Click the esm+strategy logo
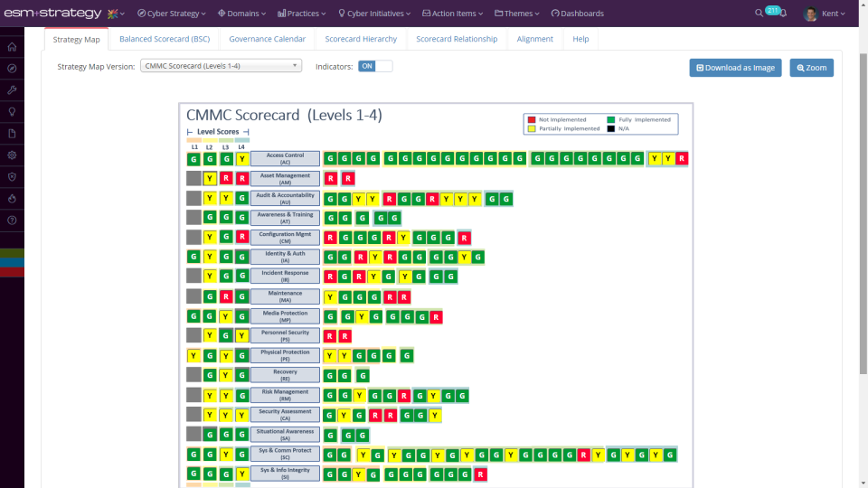Image resolution: width=868 pixels, height=488 pixels. tap(52, 13)
